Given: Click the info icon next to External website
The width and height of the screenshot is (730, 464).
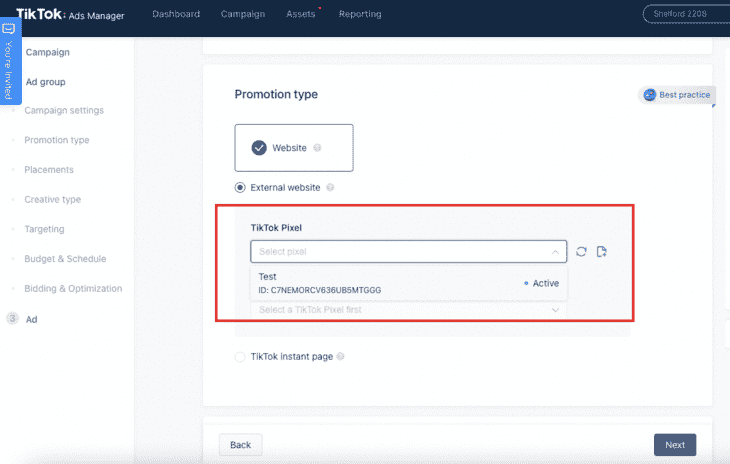Looking at the screenshot, I should (330, 188).
